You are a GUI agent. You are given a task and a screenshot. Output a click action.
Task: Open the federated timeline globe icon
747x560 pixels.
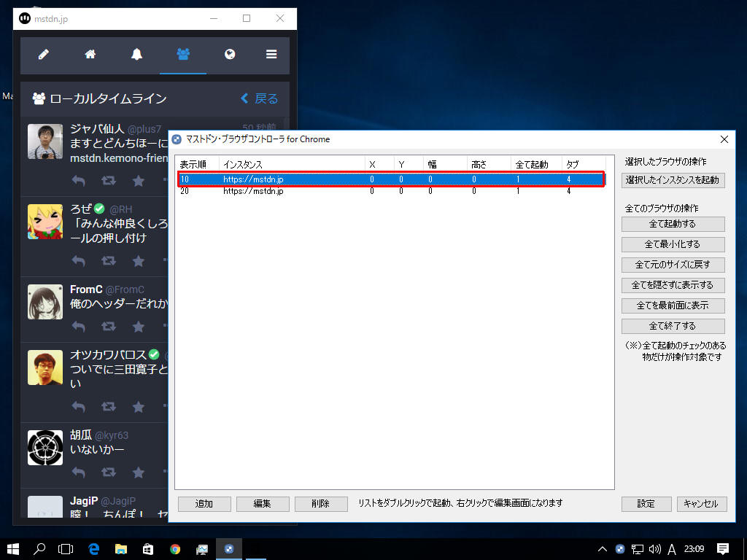pos(230,54)
